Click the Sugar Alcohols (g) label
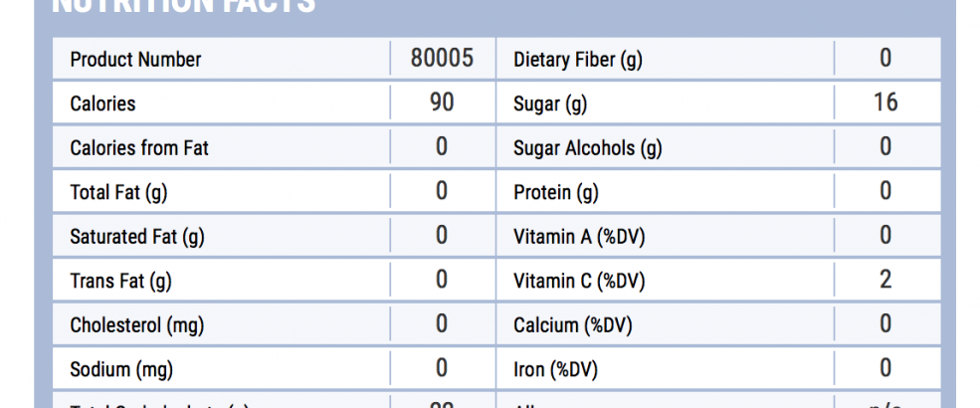The height and width of the screenshot is (408, 980). point(587,148)
